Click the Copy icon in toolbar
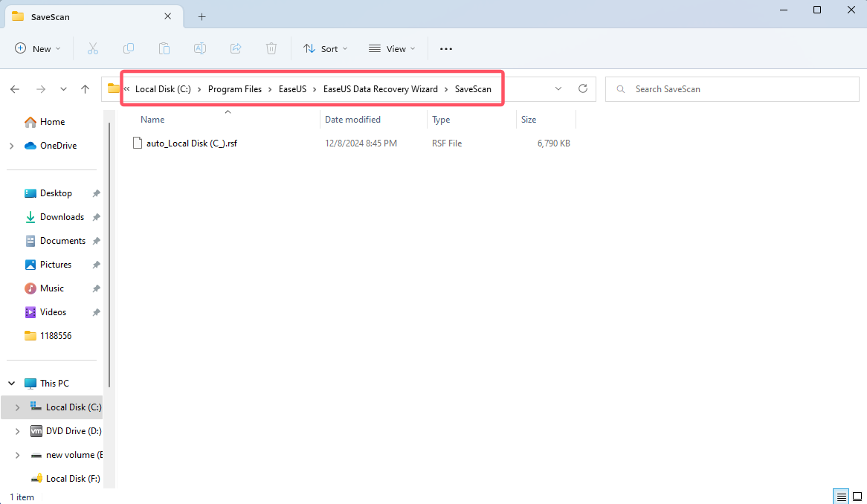 pyautogui.click(x=129, y=48)
